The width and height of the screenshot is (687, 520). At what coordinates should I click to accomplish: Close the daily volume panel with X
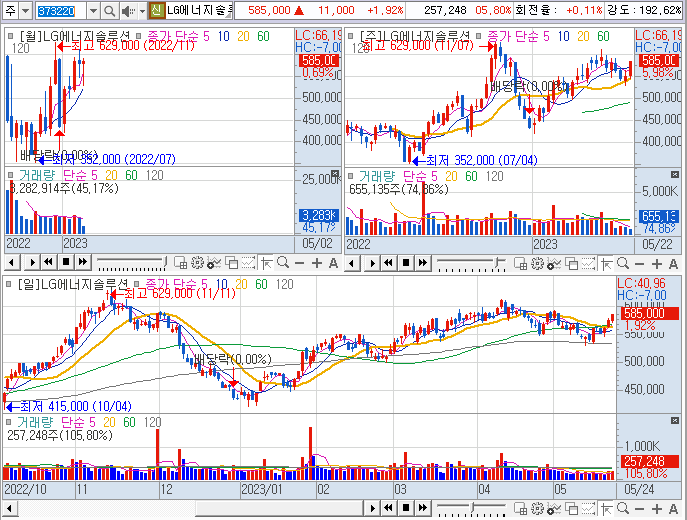point(675,421)
